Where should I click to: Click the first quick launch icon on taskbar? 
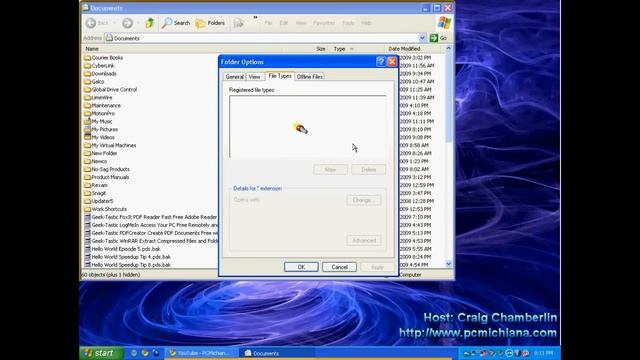[x=133, y=353]
